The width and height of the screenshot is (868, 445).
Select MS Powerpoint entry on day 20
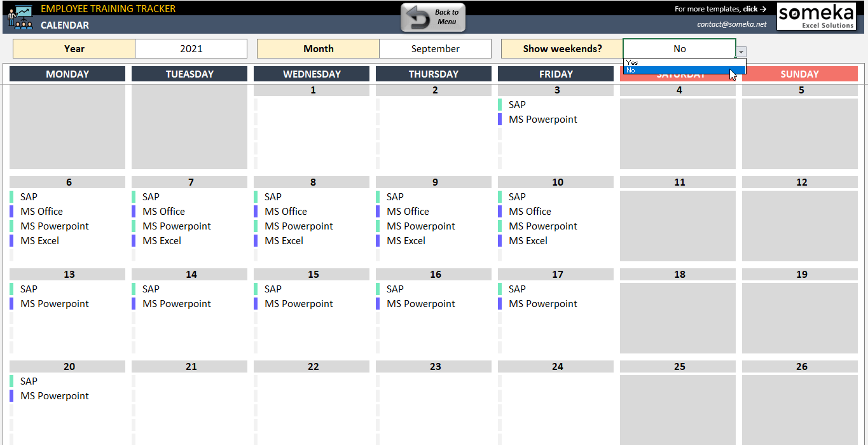point(55,396)
